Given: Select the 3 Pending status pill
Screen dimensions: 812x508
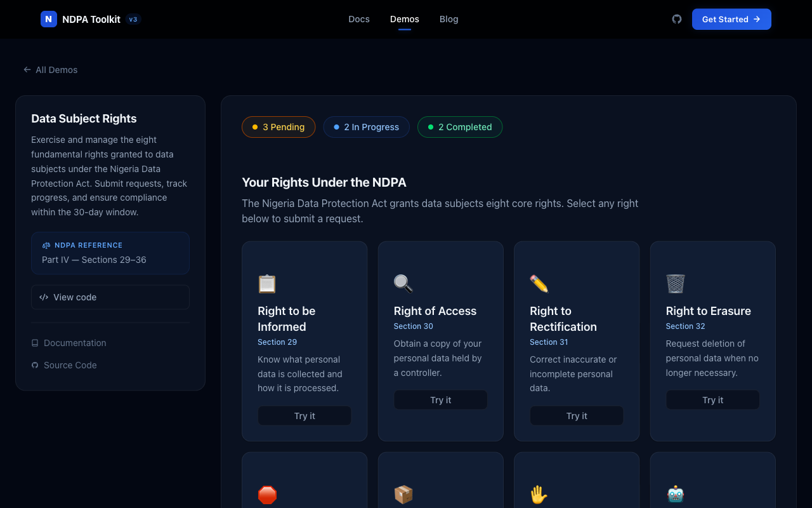Looking at the screenshot, I should click(x=278, y=127).
